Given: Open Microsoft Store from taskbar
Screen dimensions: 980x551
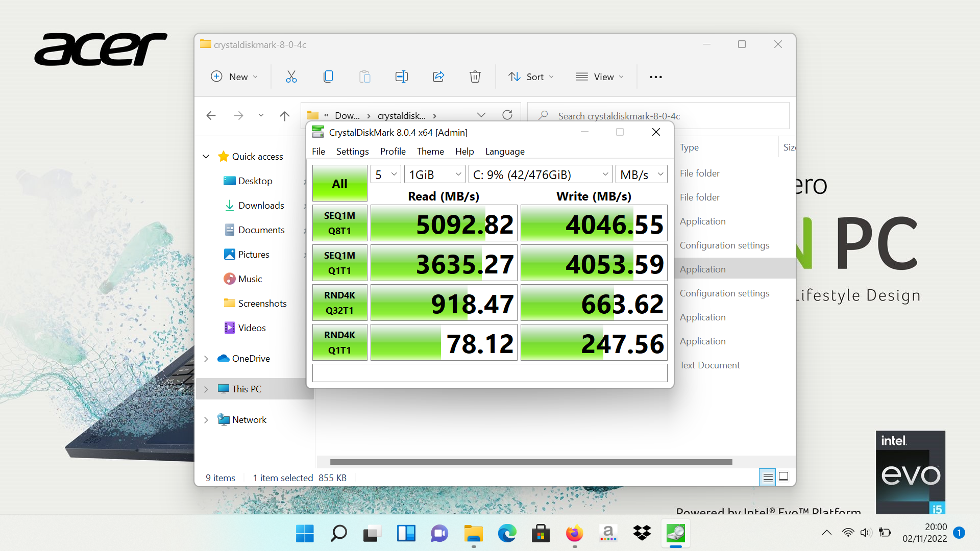Looking at the screenshot, I should [x=541, y=534].
